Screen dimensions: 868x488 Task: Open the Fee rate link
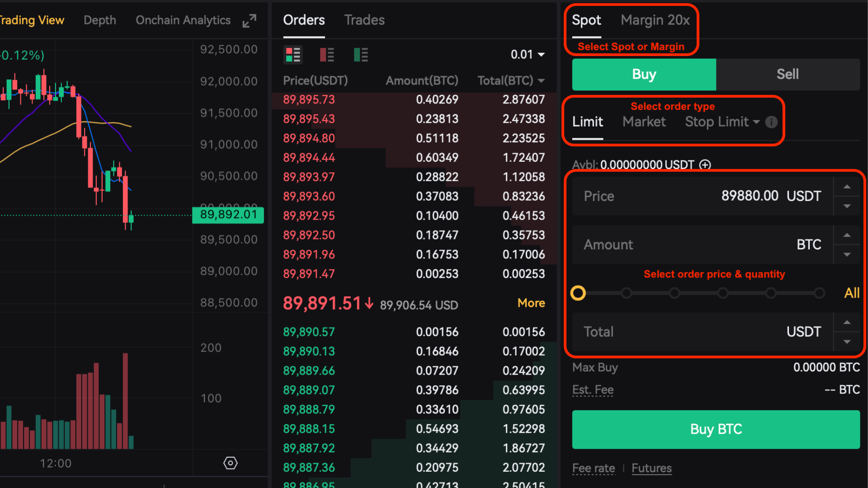click(593, 468)
